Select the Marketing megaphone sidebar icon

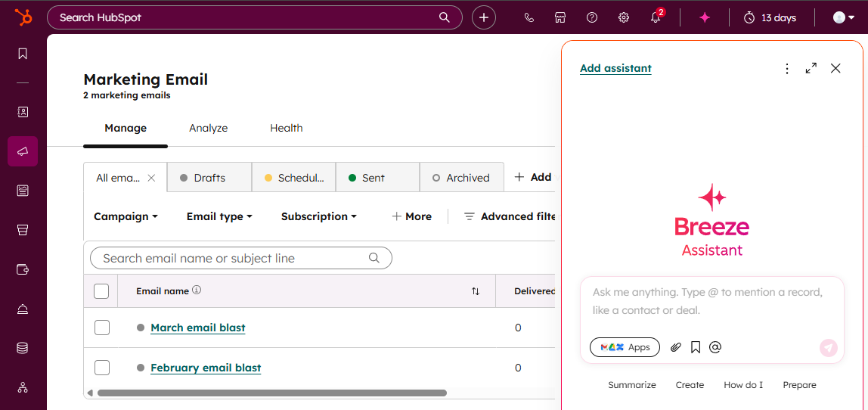(x=23, y=151)
